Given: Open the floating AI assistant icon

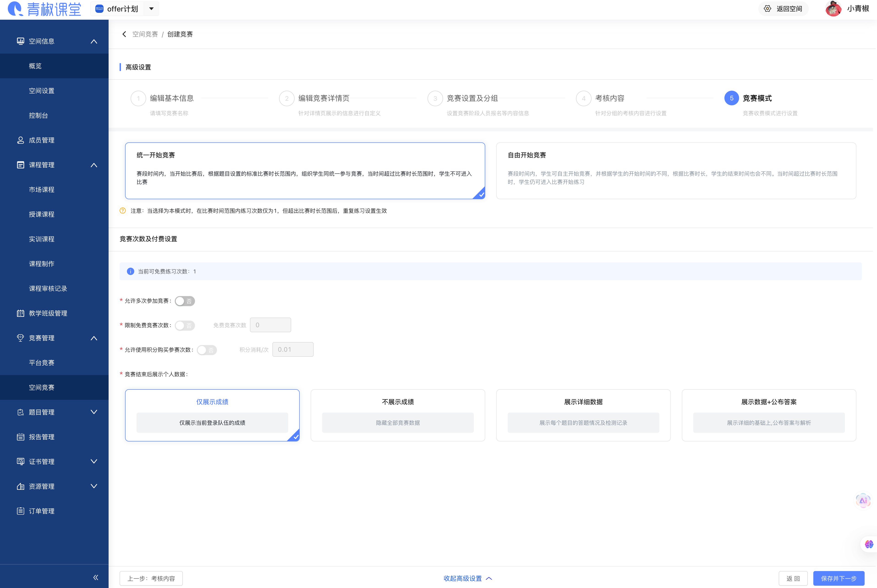Looking at the screenshot, I should 863,500.
